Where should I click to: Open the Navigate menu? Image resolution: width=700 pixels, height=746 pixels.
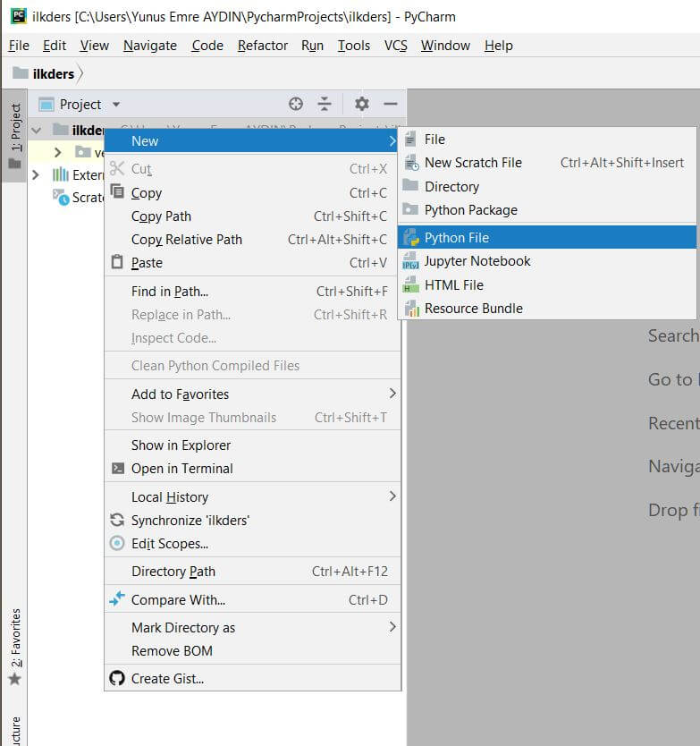click(150, 46)
